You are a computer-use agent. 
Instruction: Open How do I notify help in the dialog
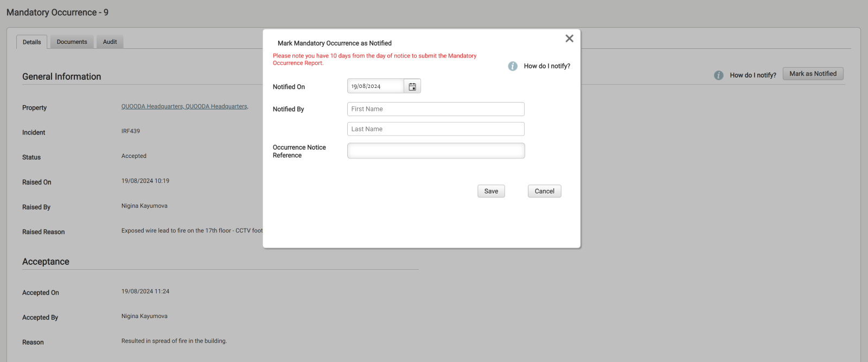[547, 66]
